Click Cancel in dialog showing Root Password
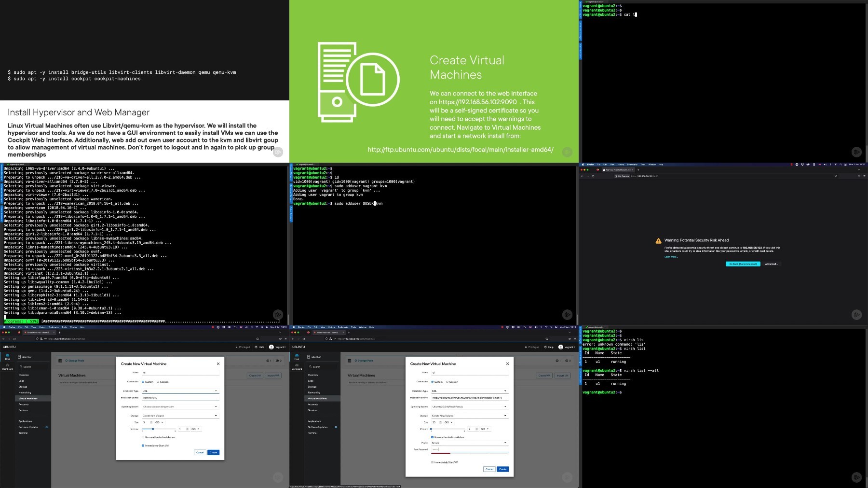This screenshot has width=868, height=488. (489, 469)
